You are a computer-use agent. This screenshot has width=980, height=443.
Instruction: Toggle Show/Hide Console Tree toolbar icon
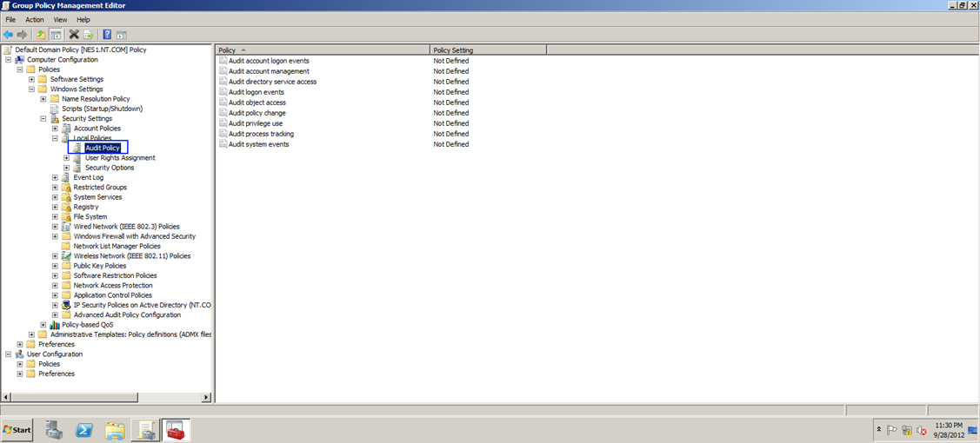pos(56,35)
